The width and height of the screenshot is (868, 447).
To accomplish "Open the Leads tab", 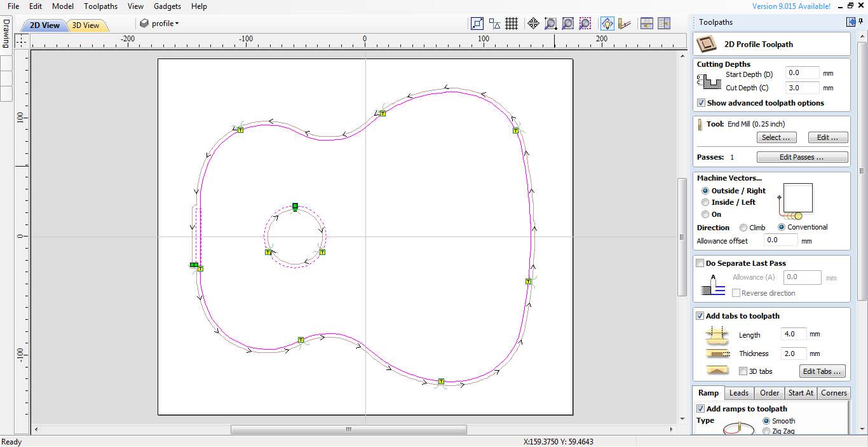I will pos(738,393).
